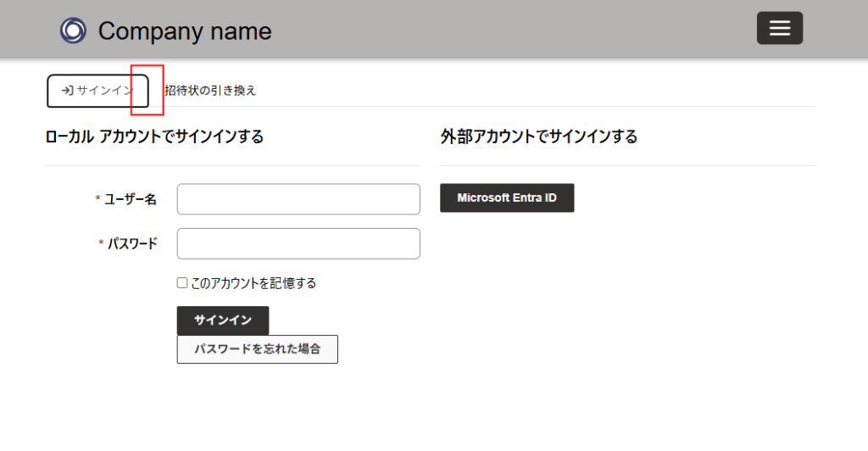Sign in with Microsoft Entra ID
868x451 pixels.
coord(507,198)
